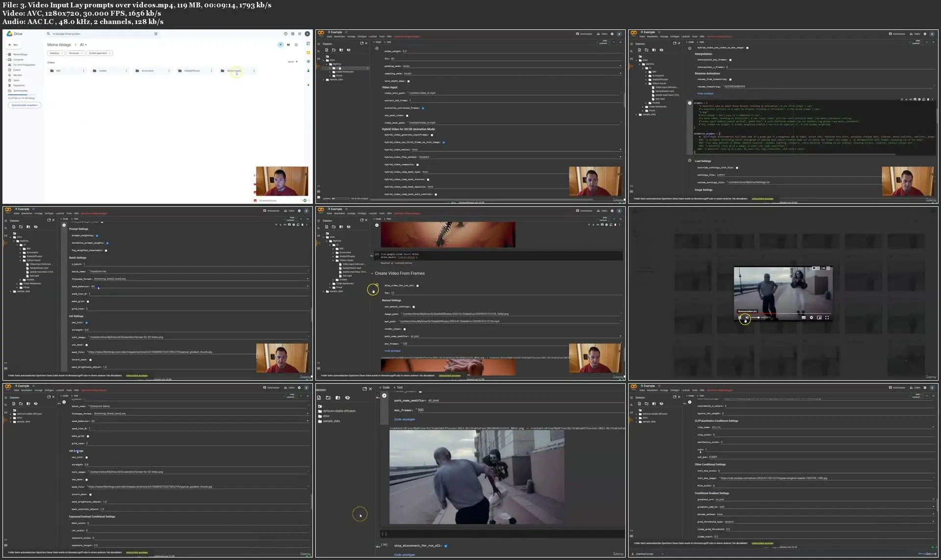Enter fullscreen in the video player
The height and width of the screenshot is (560, 941).
coord(827,317)
